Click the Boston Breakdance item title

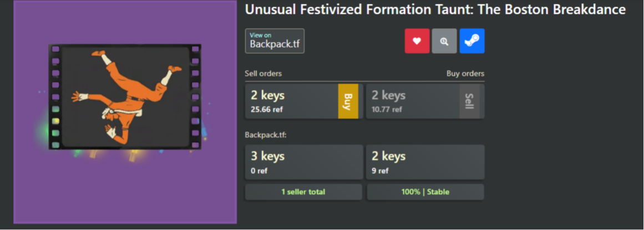coord(435,10)
